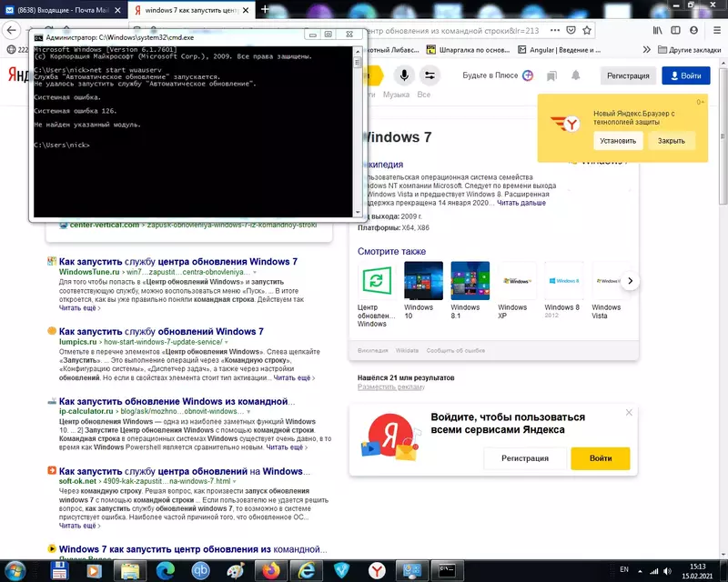Click the cmd window vertical scrollbar
This screenshot has width=728, height=582.
[x=358, y=131]
